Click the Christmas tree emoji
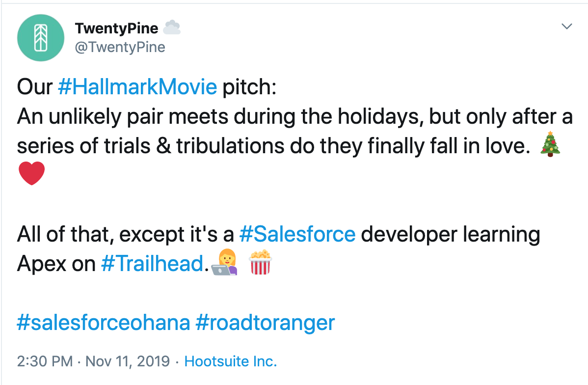588x385 pixels. [550, 144]
